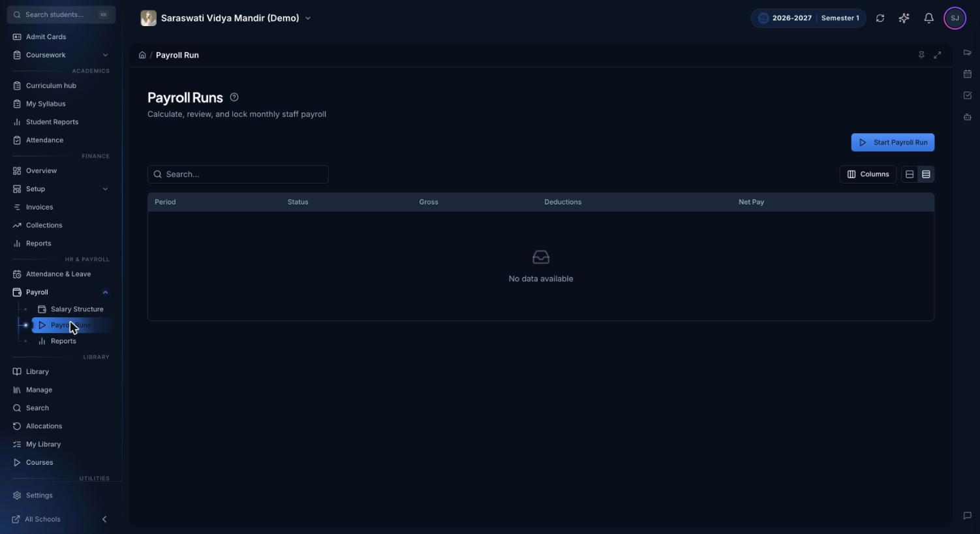Open Salary Structure in sidebar
This screenshot has height=534, width=980.
coord(70,309)
